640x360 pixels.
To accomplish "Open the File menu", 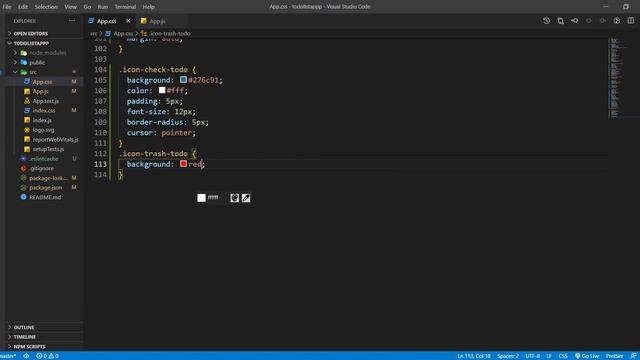I will pyautogui.click(x=7, y=7).
